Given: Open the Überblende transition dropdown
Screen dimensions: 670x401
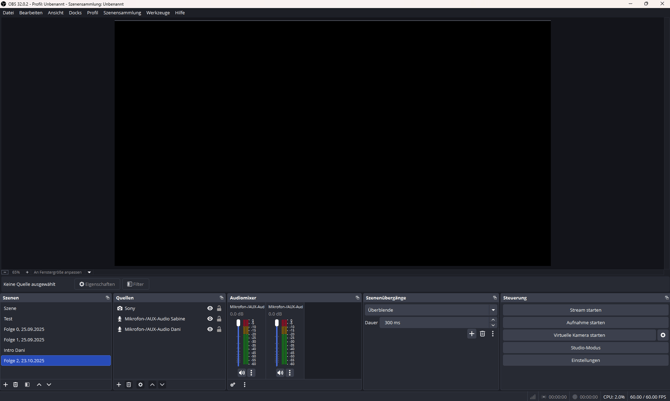Looking at the screenshot, I should [x=430, y=310].
